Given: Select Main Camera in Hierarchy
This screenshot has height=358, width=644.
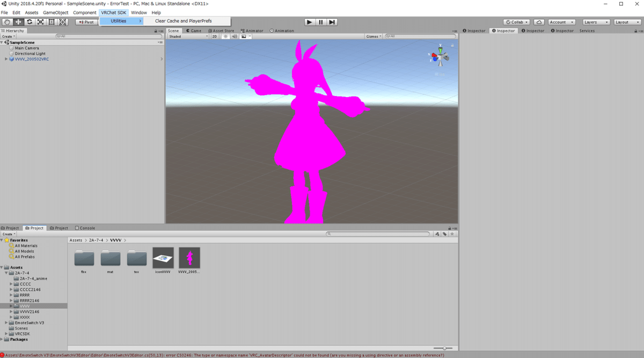Looking at the screenshot, I should [27, 48].
